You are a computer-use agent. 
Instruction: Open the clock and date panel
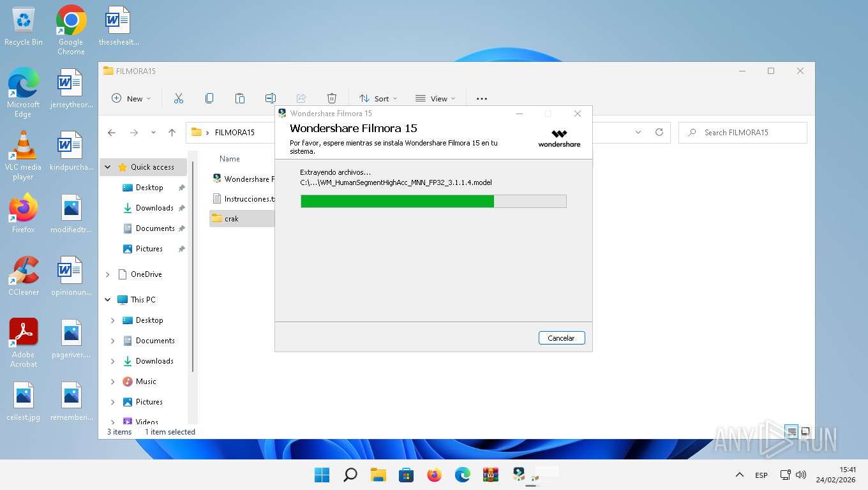coord(835,475)
